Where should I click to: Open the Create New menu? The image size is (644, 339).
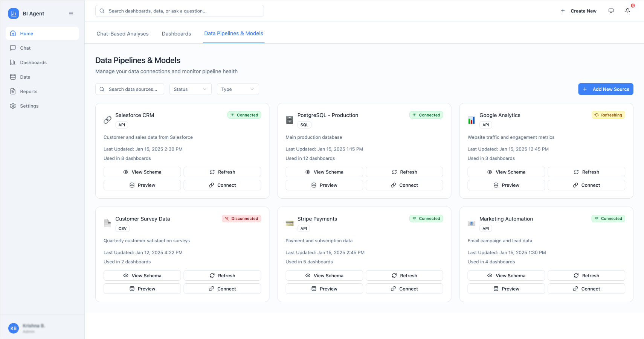point(579,11)
